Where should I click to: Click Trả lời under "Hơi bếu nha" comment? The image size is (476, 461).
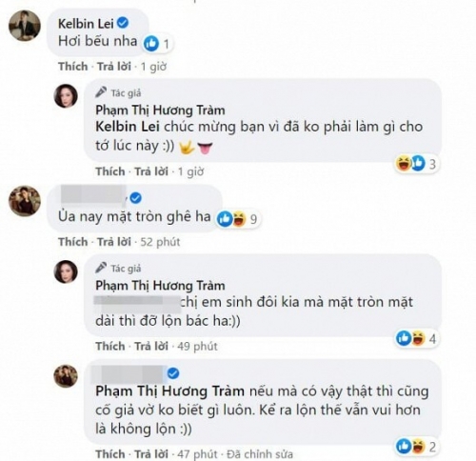coord(114,67)
